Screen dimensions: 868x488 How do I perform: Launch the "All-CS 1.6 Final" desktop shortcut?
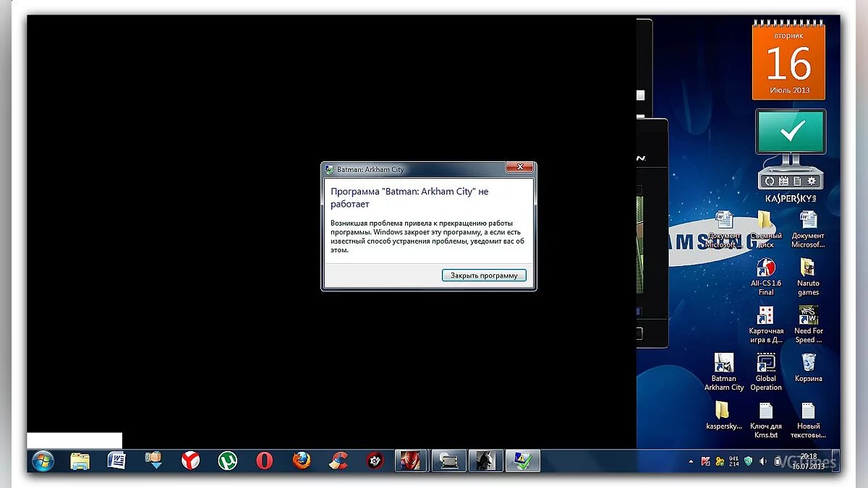(x=765, y=277)
